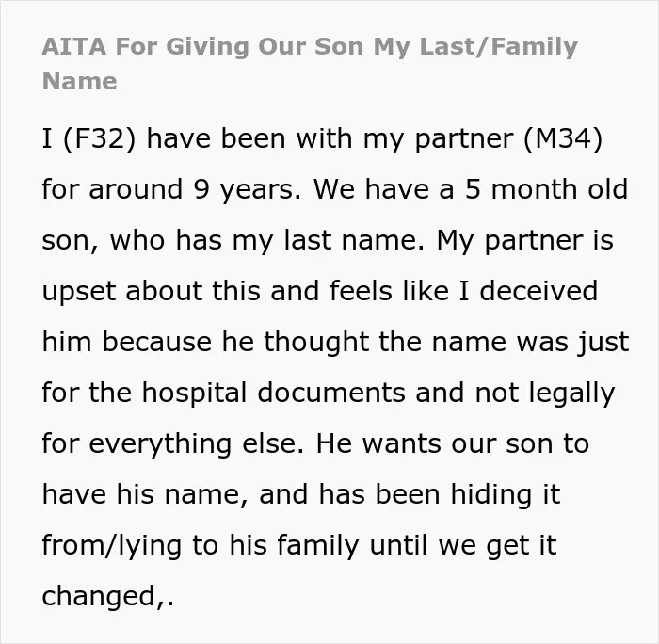Click the phrase 'have his name'
Image resolution: width=659 pixels, height=644 pixels.
click(x=141, y=494)
